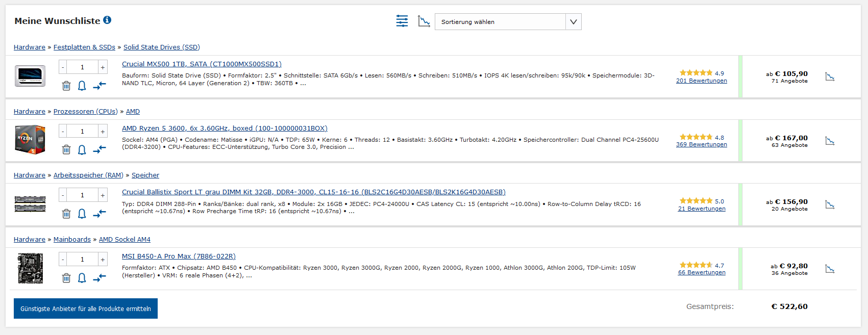Image resolution: width=868 pixels, height=335 pixels.
Task: Delete MSI B450-A Pro Max via trash icon
Action: point(66,278)
